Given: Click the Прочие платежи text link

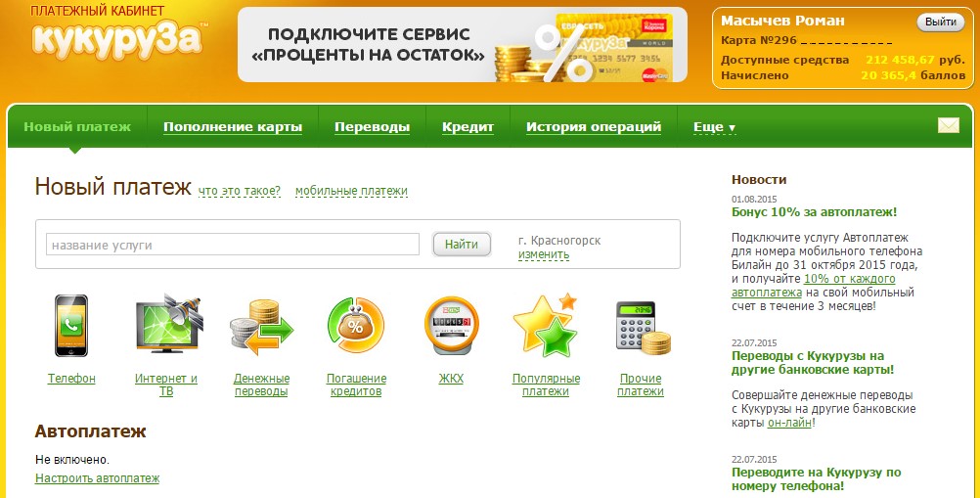Looking at the screenshot, I should tap(641, 385).
